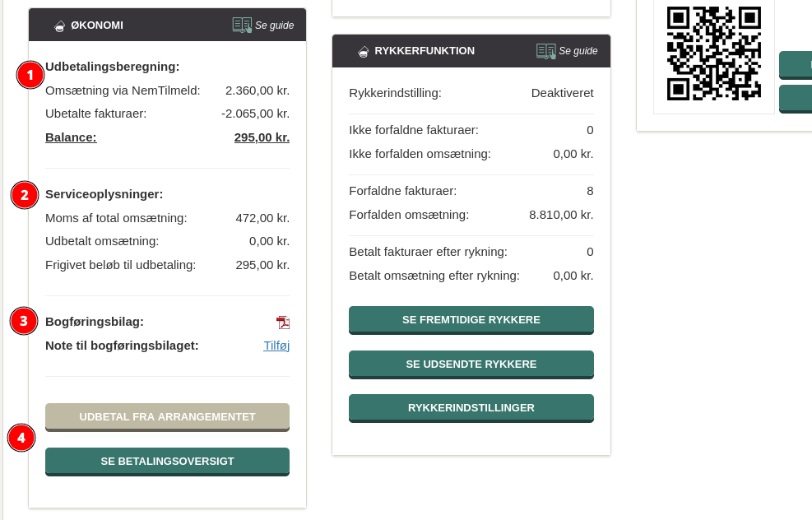Viewport: 812px width, 520px height.
Task: Open the Se guide text in Rykkerfunktion panel
Action: (578, 51)
